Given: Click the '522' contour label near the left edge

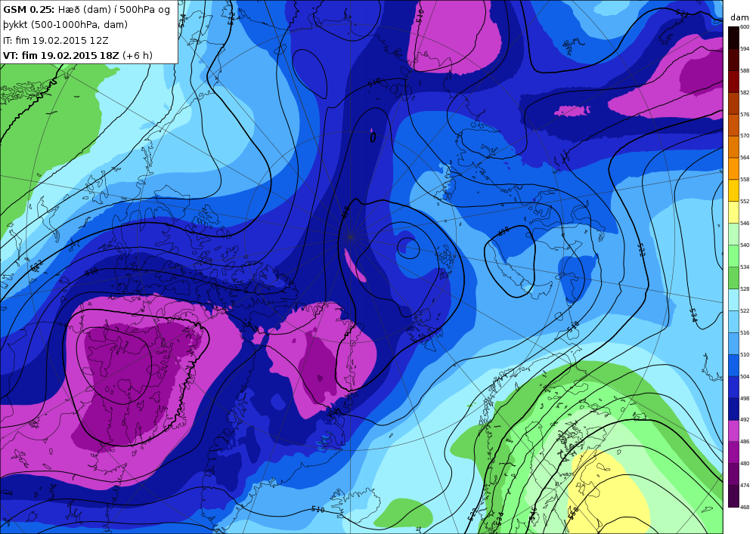Looking at the screenshot, I should [36, 265].
